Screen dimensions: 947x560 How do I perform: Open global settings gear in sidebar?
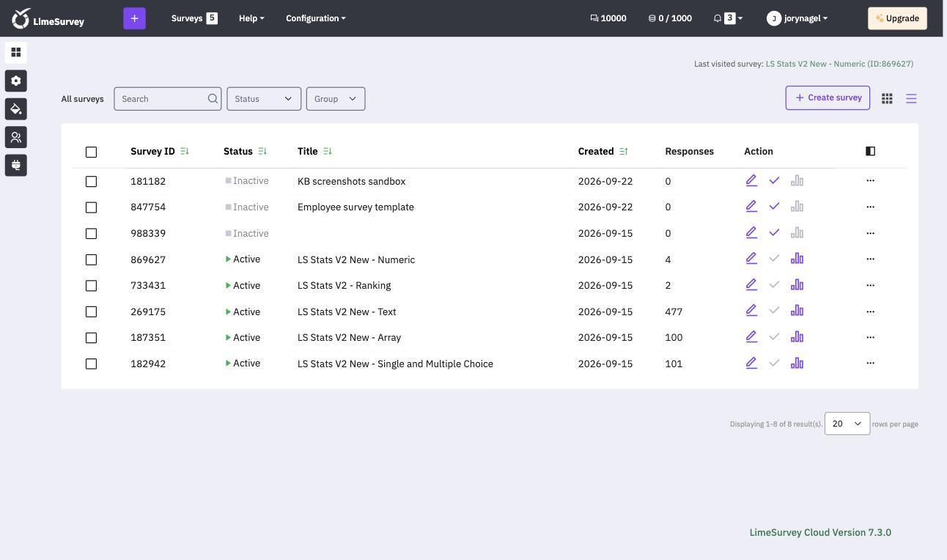[x=15, y=81]
